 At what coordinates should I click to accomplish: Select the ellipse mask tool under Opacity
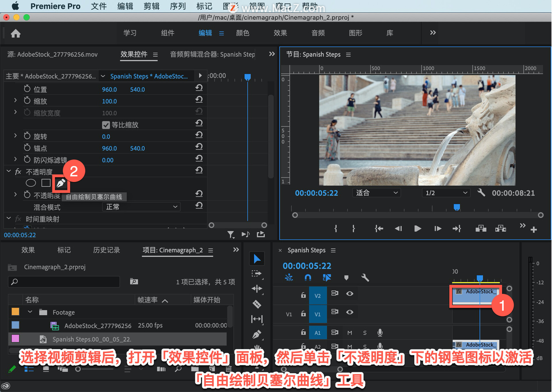31,183
